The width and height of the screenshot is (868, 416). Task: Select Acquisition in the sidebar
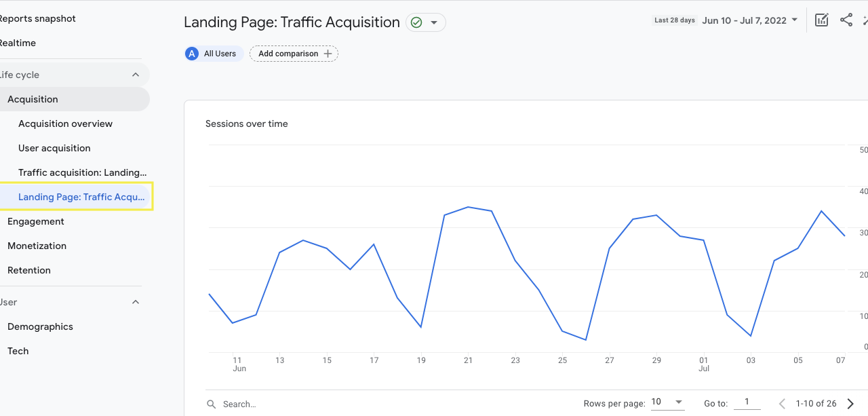[73, 99]
